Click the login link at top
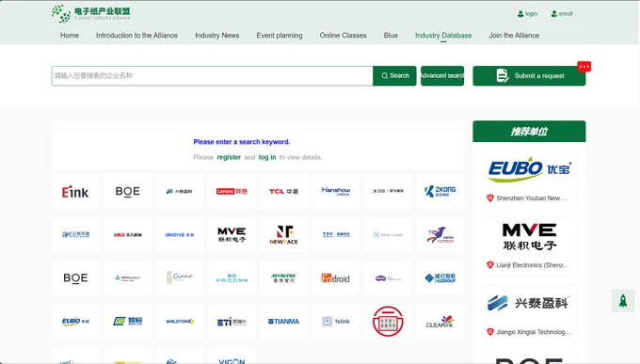This screenshot has height=364, width=640. click(x=527, y=14)
